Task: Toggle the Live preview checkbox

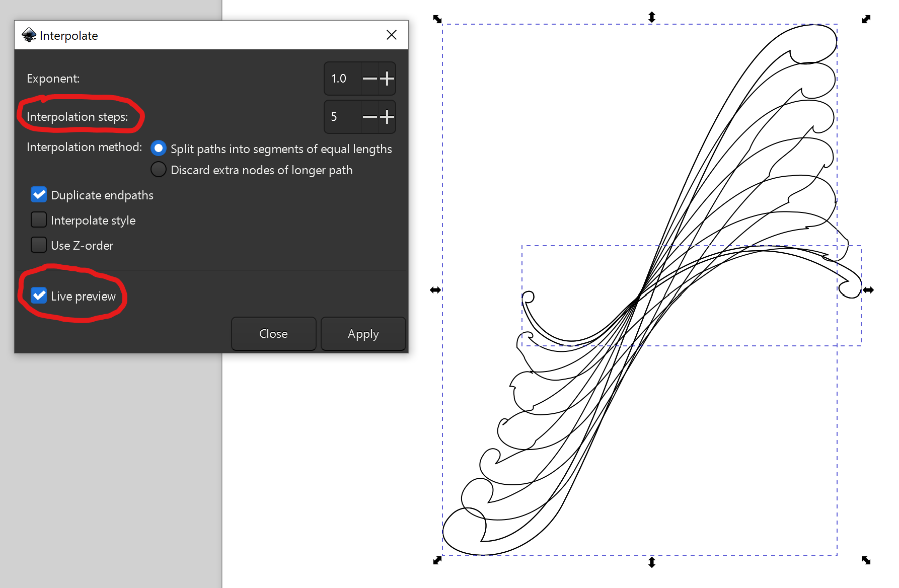Action: [39, 296]
